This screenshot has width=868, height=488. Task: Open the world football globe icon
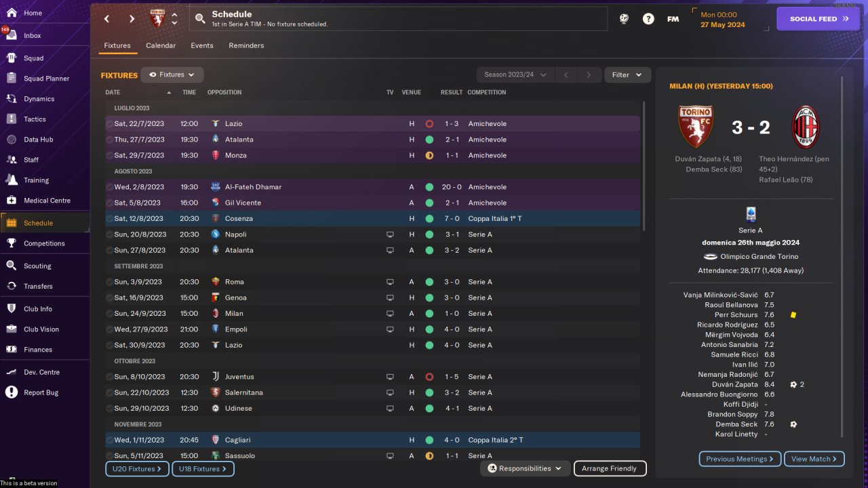coord(624,19)
